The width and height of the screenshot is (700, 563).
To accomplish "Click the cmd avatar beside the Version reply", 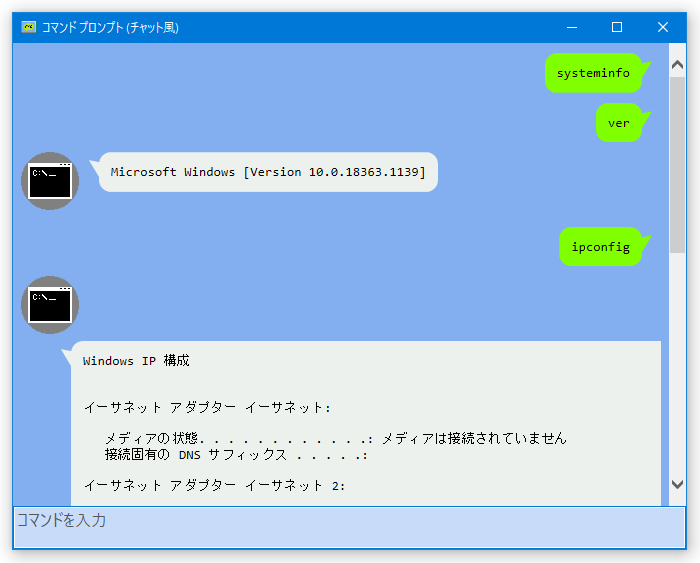I will tap(50, 181).
